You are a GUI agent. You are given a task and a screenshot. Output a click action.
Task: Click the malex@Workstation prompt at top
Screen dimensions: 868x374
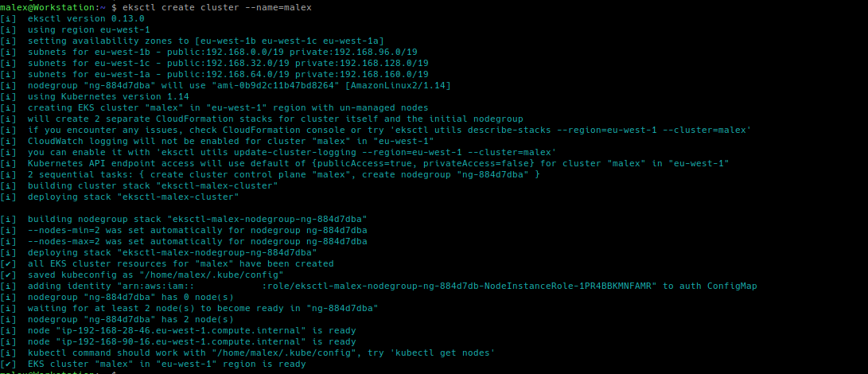click(45, 8)
